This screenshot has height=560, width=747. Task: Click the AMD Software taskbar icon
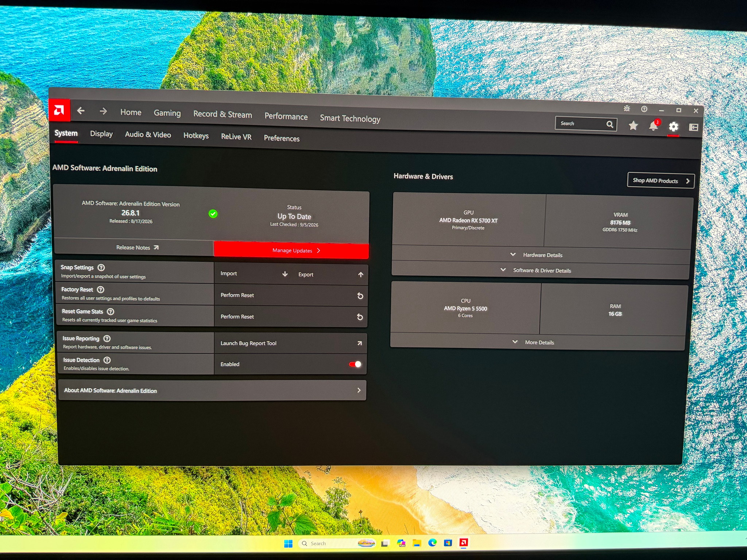(464, 543)
